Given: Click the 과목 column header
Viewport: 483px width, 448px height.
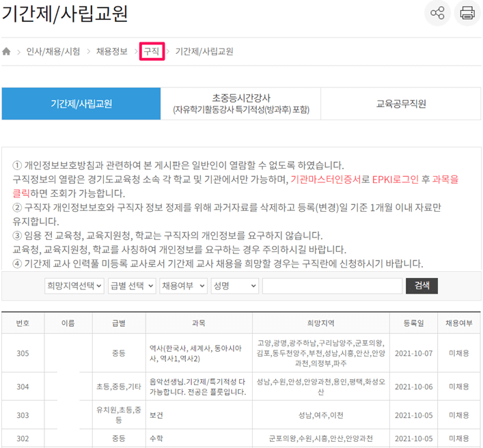Looking at the screenshot, I should (199, 323).
